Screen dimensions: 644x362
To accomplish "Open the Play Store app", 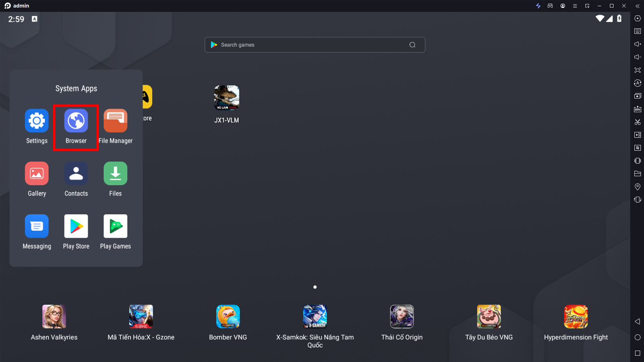I will [76, 226].
